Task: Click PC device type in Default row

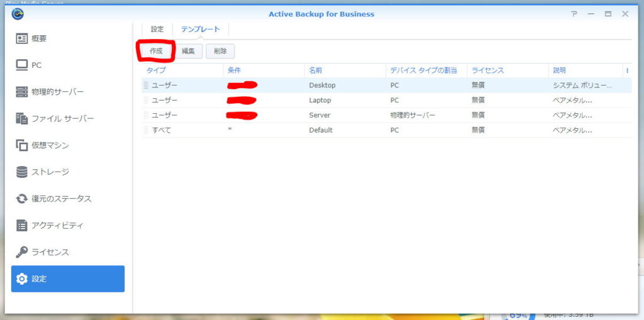Action: coord(394,130)
